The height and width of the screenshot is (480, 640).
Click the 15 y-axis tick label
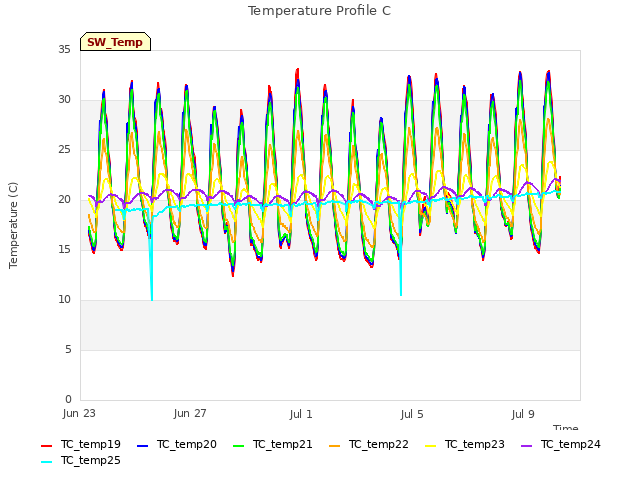[x=64, y=249]
